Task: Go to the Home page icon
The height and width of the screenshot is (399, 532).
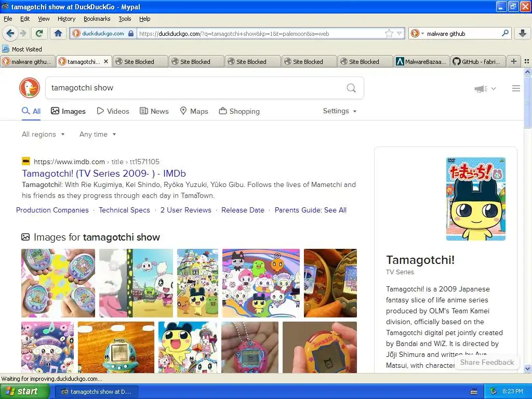Action: pos(58,33)
